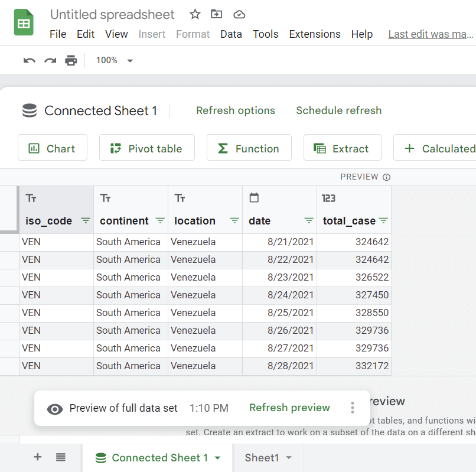Toggle the filter on location column
This screenshot has height=472, width=476.
click(x=234, y=221)
